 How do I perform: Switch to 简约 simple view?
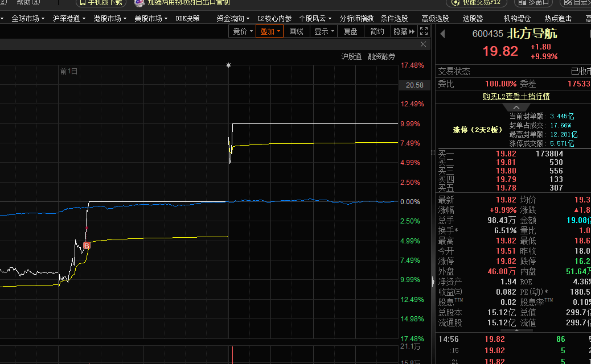click(377, 31)
